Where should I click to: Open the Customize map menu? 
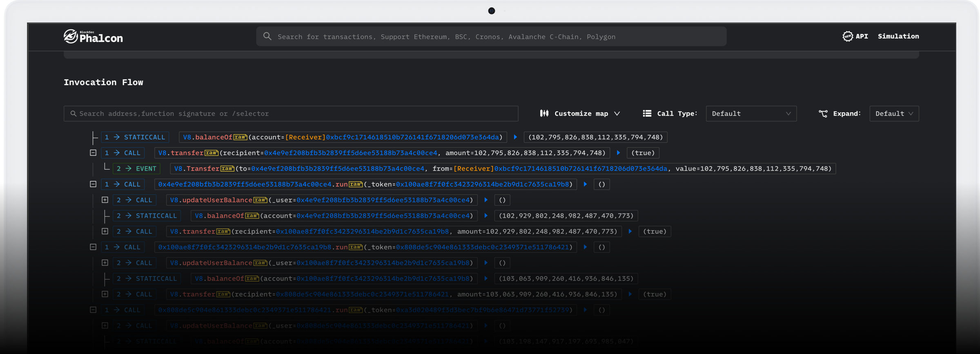(x=580, y=114)
